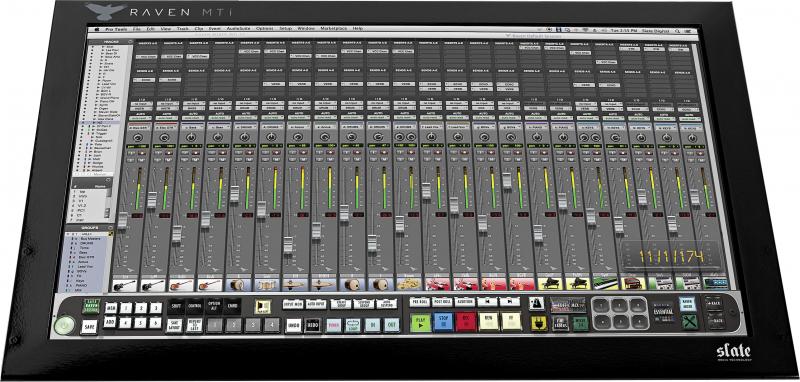Image resolution: width=800 pixels, height=382 pixels.
Task: Enable INPUT MON monitoring
Action: 293,304
